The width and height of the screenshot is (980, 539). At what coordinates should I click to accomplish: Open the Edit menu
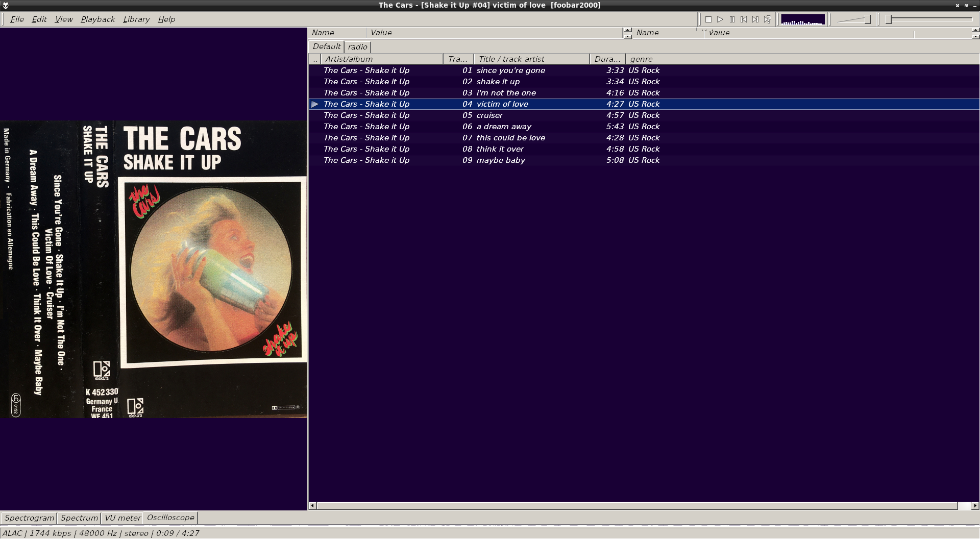[39, 19]
